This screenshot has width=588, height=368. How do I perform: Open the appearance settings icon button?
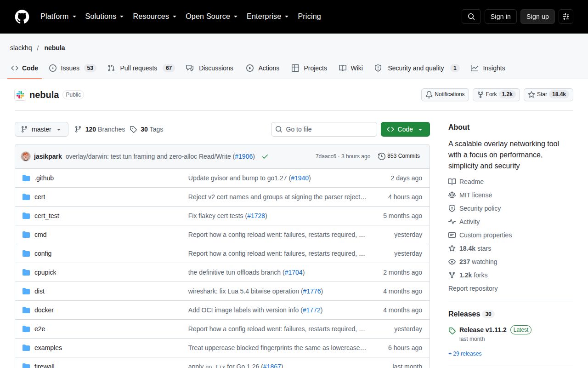(x=566, y=17)
